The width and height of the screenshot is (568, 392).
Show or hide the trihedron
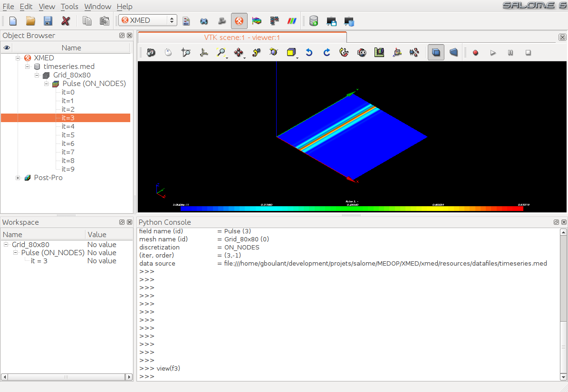204,52
